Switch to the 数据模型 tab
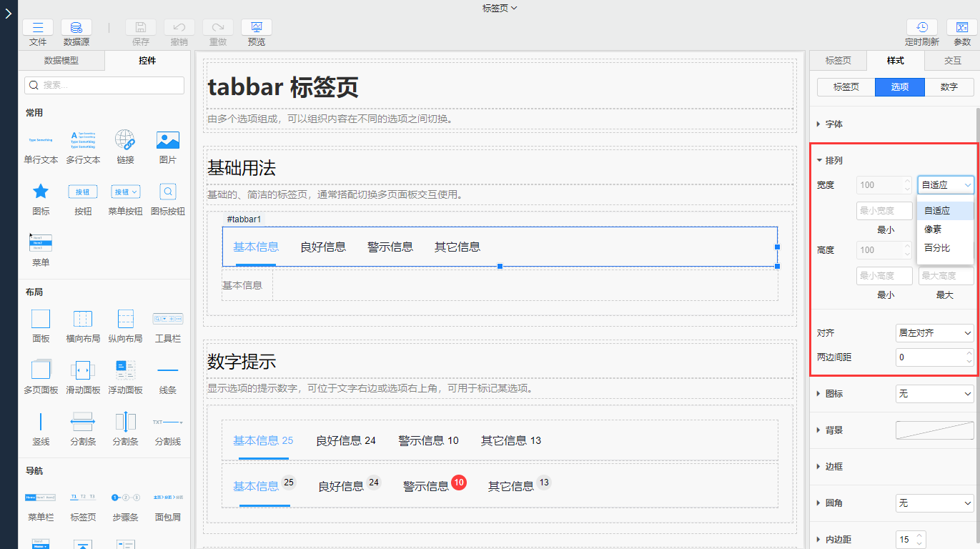980x549 pixels. click(61, 61)
